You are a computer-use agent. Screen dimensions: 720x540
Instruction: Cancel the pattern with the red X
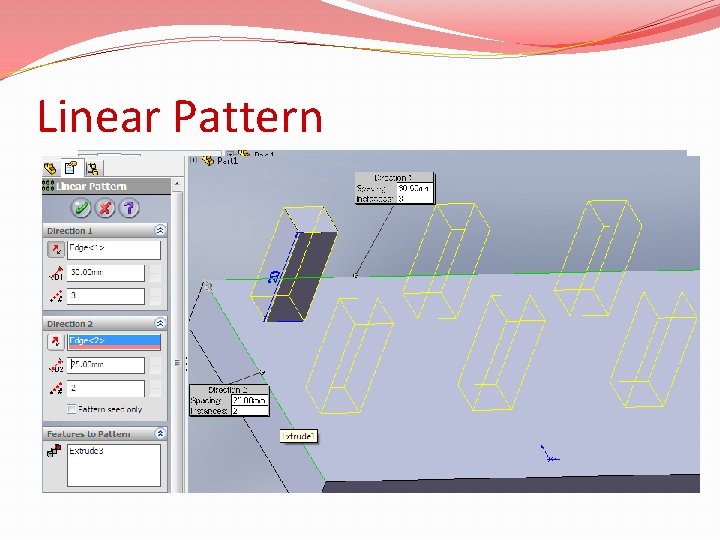[x=105, y=208]
